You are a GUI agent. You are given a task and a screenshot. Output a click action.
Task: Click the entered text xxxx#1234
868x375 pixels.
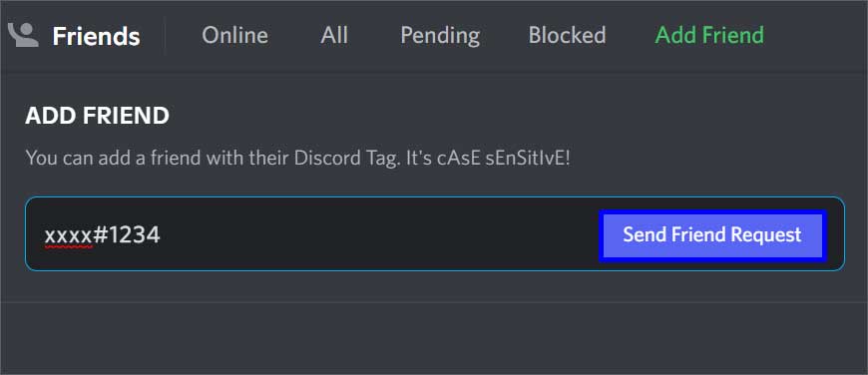click(x=102, y=235)
